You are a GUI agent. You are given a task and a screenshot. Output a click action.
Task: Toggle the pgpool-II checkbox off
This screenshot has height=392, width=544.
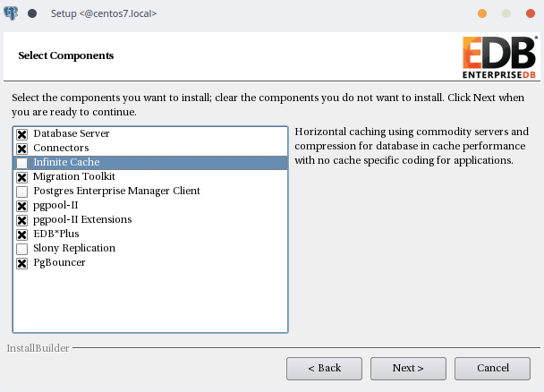(21, 206)
